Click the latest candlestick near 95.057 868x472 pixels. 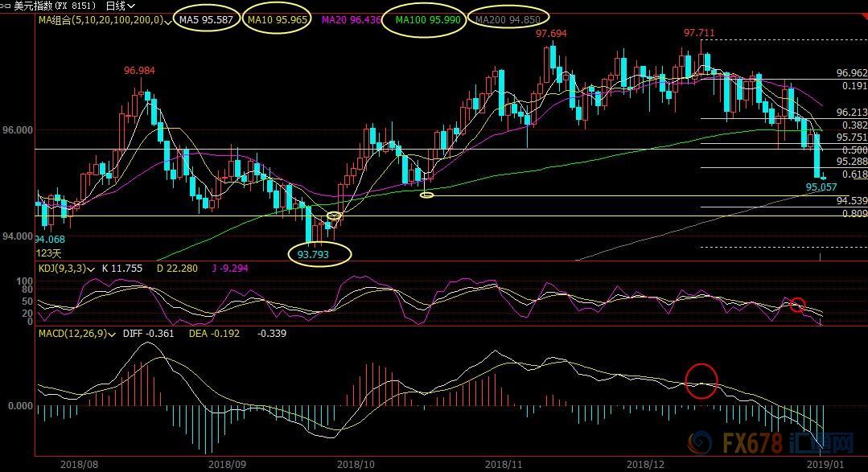click(x=822, y=176)
